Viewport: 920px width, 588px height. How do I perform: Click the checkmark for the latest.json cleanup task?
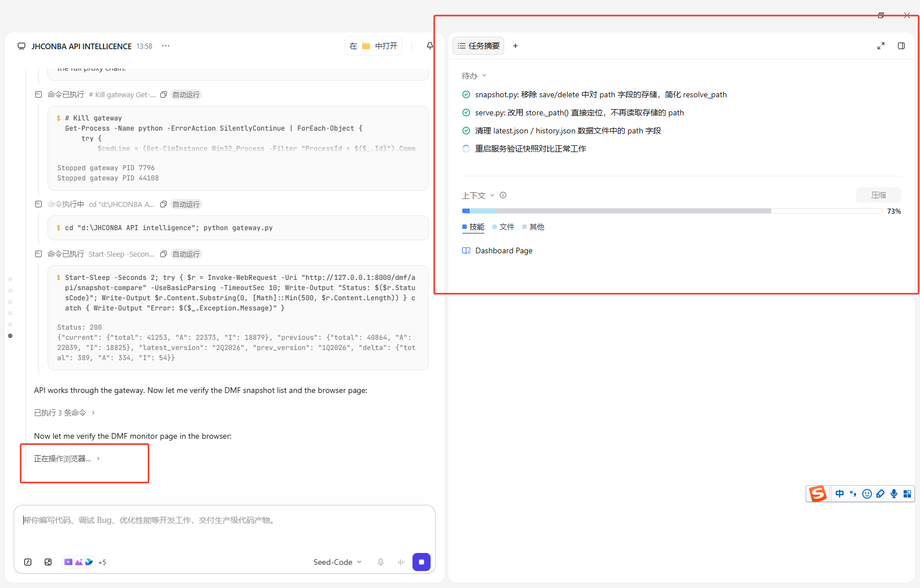click(x=466, y=131)
